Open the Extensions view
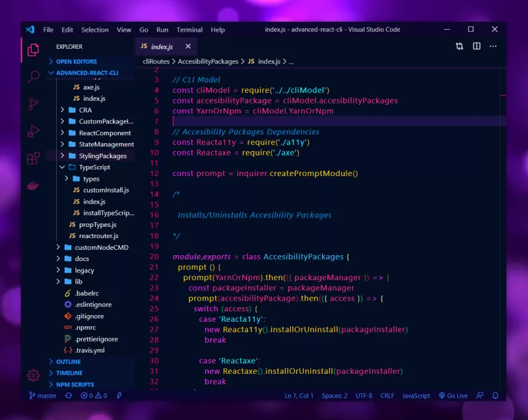This screenshot has width=528, height=420. [33, 158]
